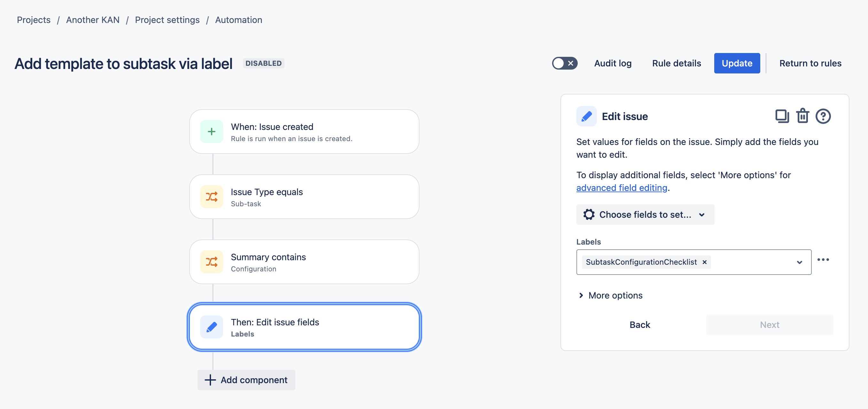Follow the advanced field editing link

click(x=622, y=188)
